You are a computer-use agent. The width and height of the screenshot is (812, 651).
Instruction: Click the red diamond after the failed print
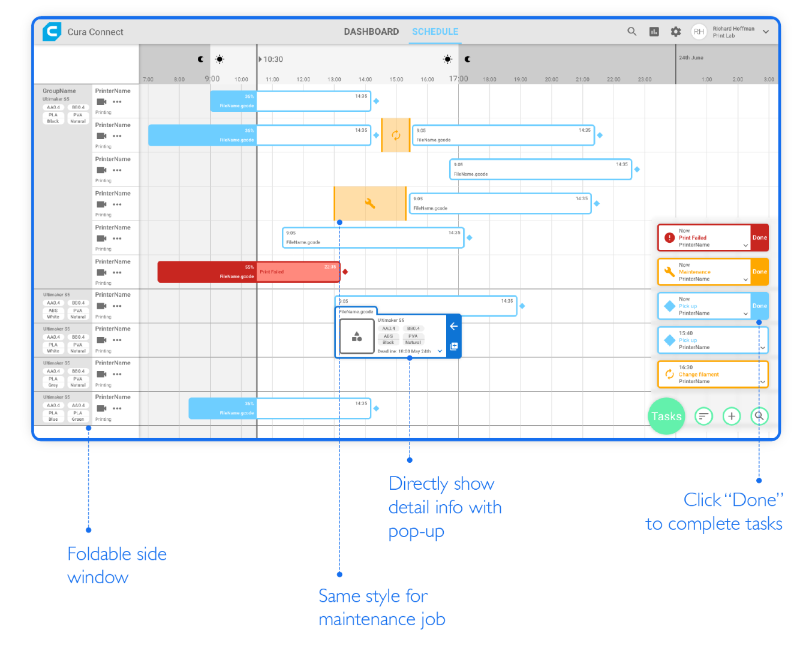(x=345, y=272)
